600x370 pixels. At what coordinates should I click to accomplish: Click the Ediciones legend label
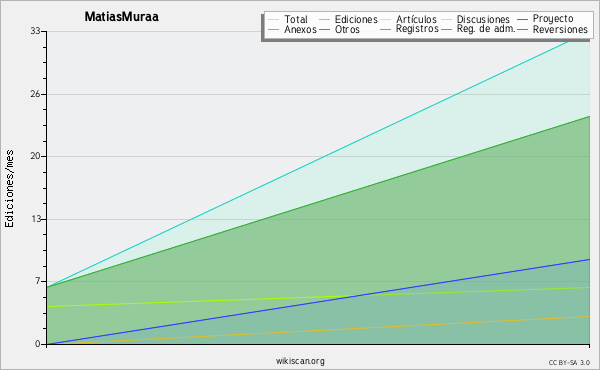coord(356,19)
